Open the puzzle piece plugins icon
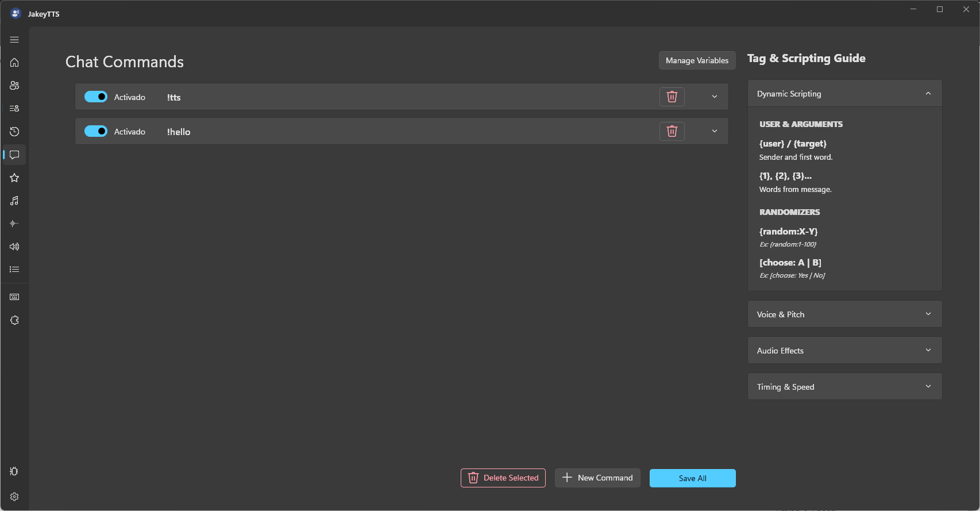 click(x=14, y=320)
